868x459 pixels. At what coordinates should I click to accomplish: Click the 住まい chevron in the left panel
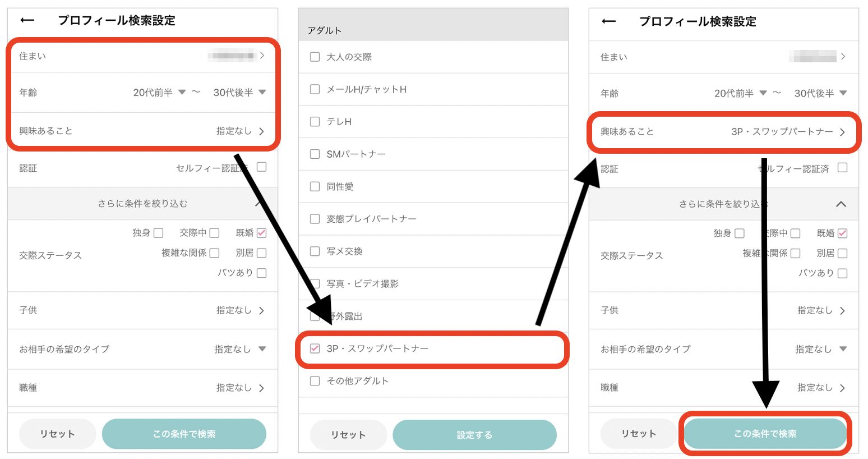(x=262, y=56)
